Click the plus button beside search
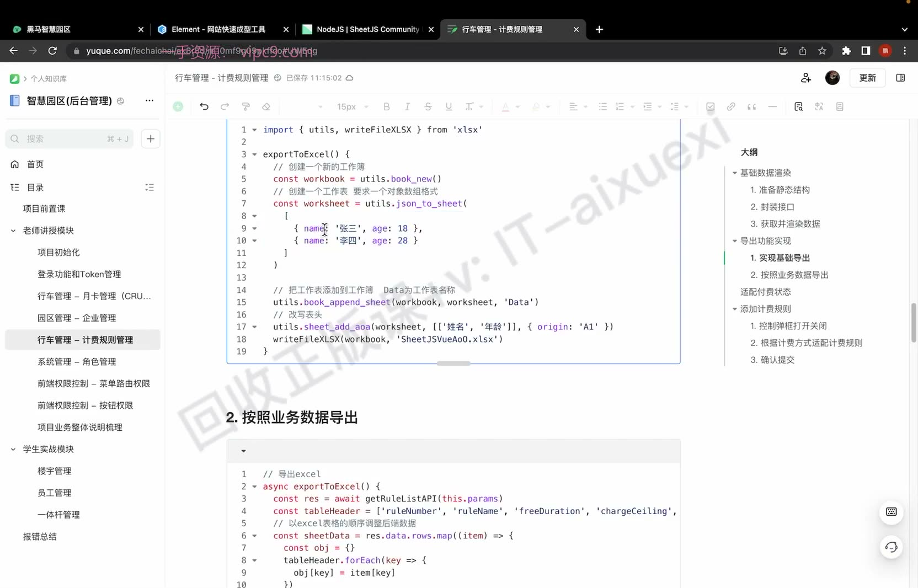This screenshot has width=918, height=588. 151,139
